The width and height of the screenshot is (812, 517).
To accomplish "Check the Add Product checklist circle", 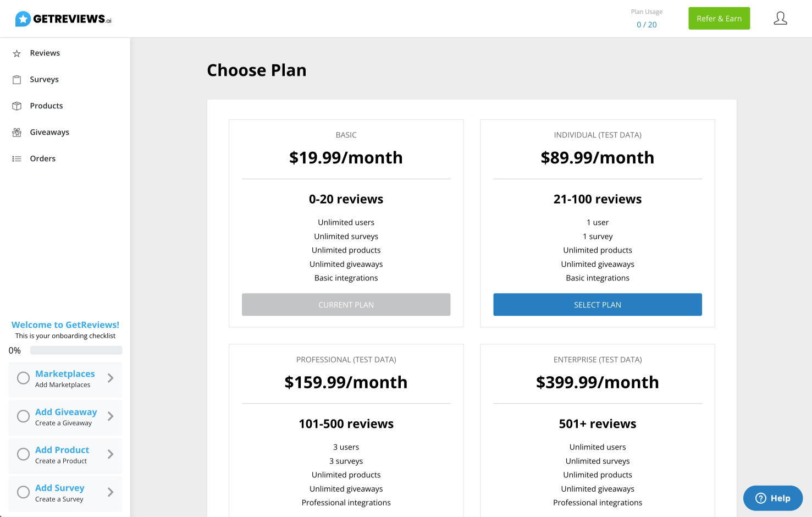I will 23,454.
